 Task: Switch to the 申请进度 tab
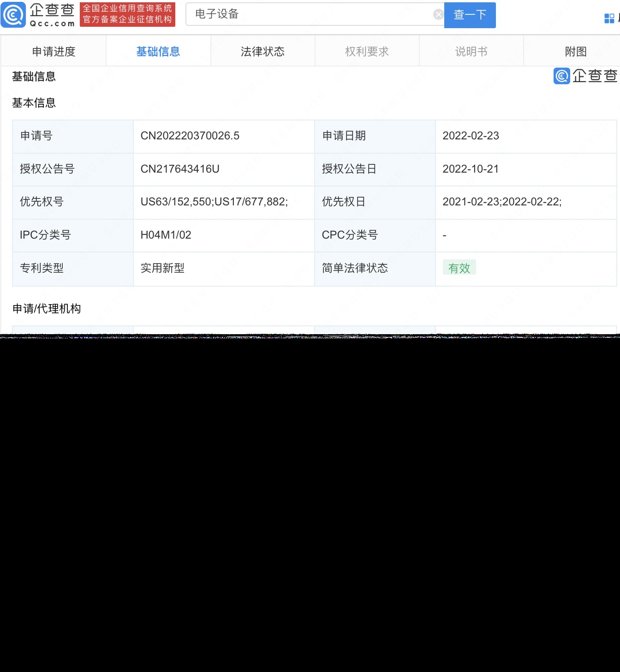pyautogui.click(x=54, y=51)
